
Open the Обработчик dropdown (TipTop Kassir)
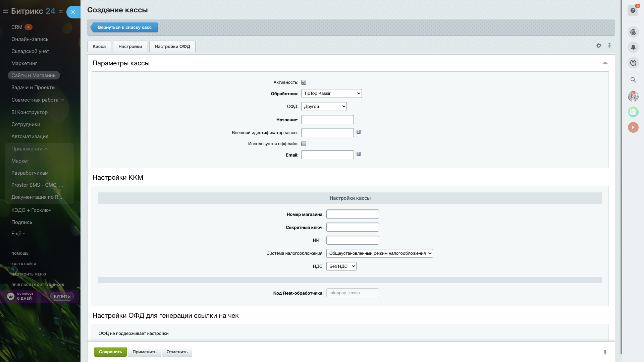click(x=331, y=94)
